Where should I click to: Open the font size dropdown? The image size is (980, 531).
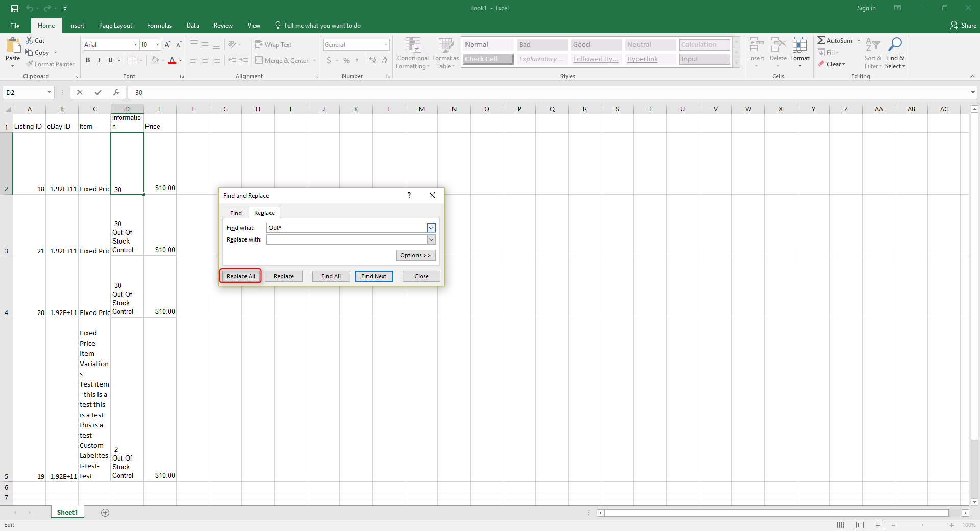(x=157, y=45)
